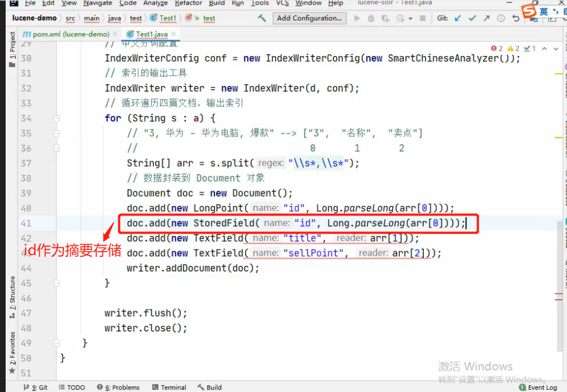Screen dimensions: 567x392
Task: Click the green Build Project hammer icon
Action: (x=262, y=18)
